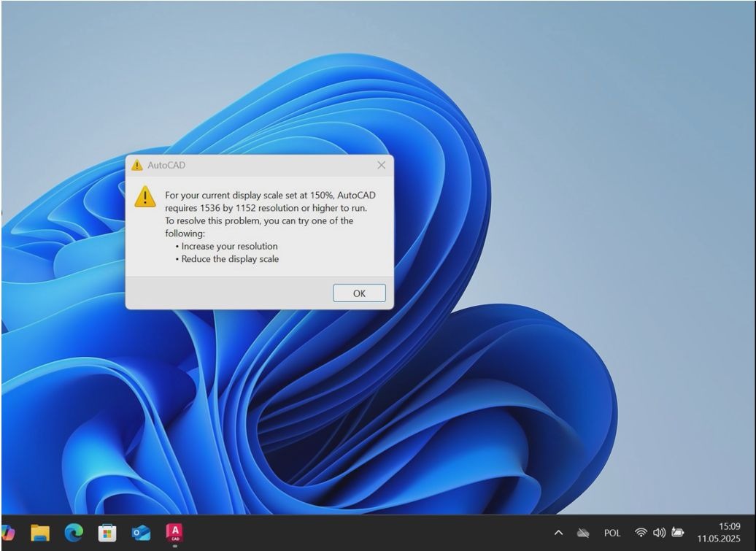Open Outlook from the taskbar
This screenshot has width=756, height=551.
pyautogui.click(x=141, y=533)
